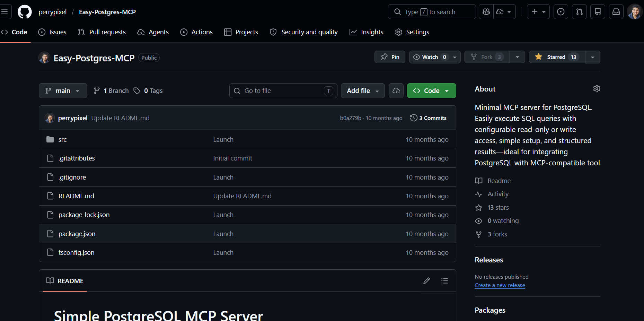Open the Actions tab
Viewport: 644px width, 321px height.
point(196,32)
